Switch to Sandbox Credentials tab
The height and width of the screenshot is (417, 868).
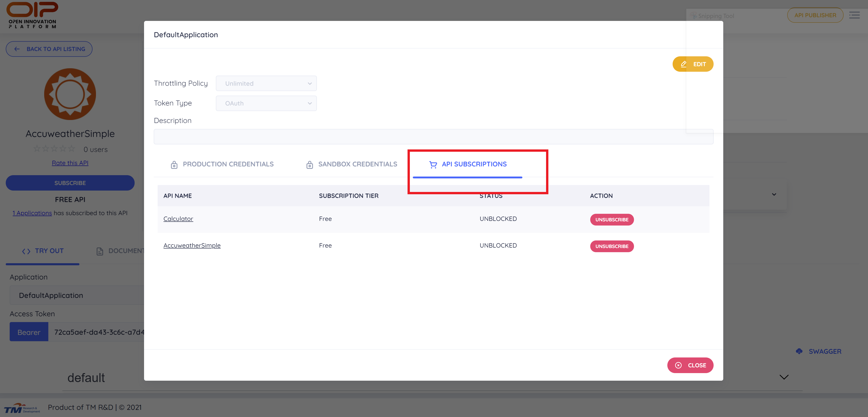pyautogui.click(x=351, y=164)
